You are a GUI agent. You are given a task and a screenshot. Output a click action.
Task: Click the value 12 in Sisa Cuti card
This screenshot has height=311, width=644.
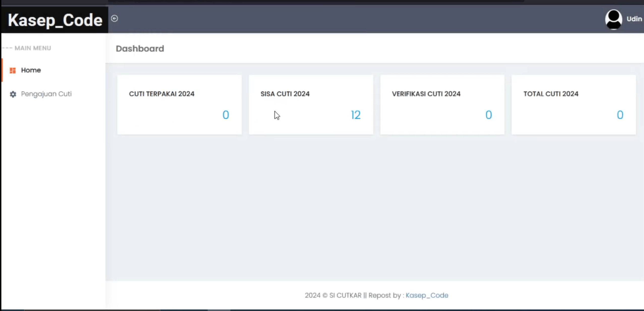[356, 115]
